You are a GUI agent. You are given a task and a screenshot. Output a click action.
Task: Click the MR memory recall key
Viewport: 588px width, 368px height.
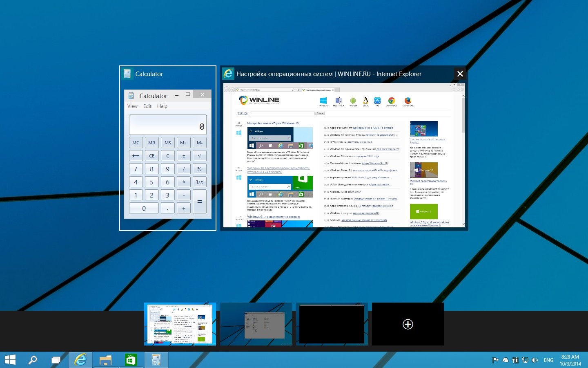tap(152, 143)
